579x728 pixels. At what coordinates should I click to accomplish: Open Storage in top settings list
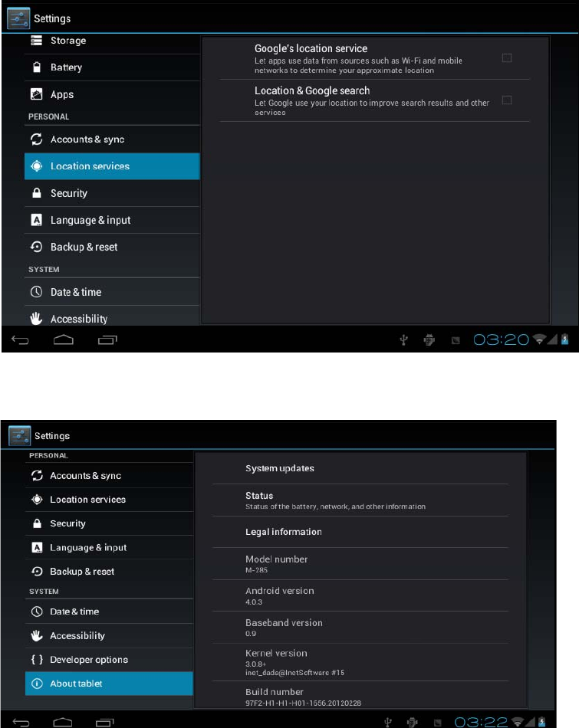[x=112, y=41]
